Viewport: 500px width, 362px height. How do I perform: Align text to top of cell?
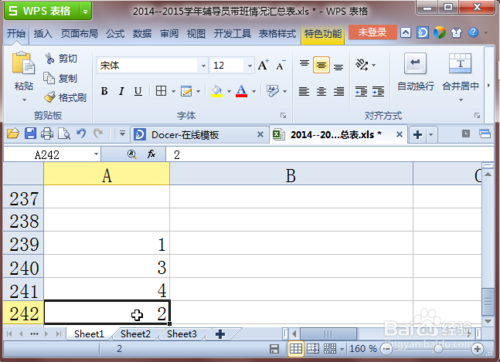(304, 63)
